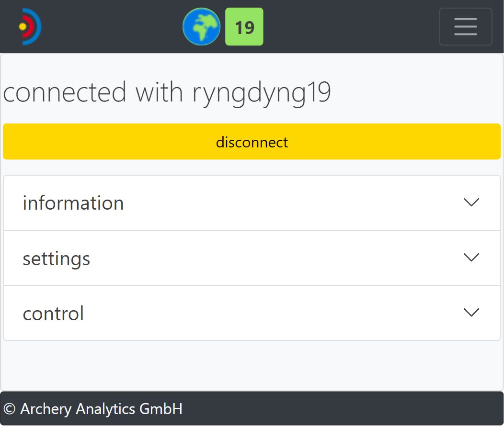The width and height of the screenshot is (504, 426).
Task: Click the word 'with' in the heading
Action: tap(159, 93)
